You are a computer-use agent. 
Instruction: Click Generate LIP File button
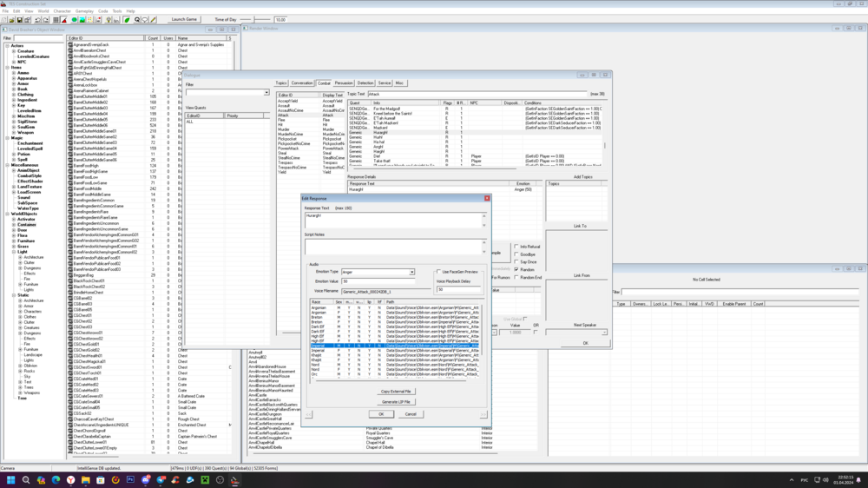[x=396, y=402]
